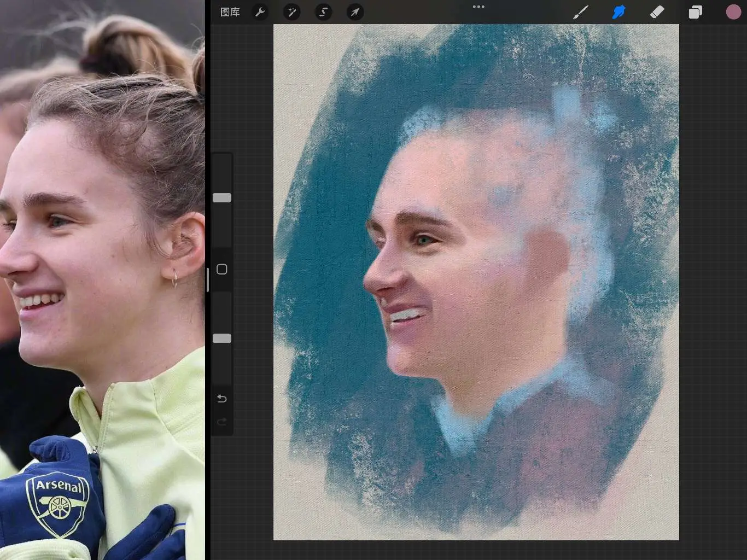Viewport: 747px width, 560px height.
Task: Open the pink active color swatch
Action: click(x=733, y=12)
